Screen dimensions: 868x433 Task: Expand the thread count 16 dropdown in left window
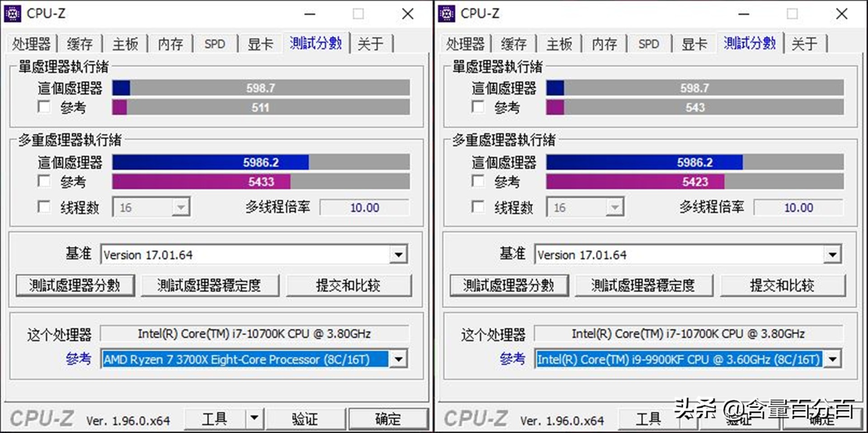point(181,207)
